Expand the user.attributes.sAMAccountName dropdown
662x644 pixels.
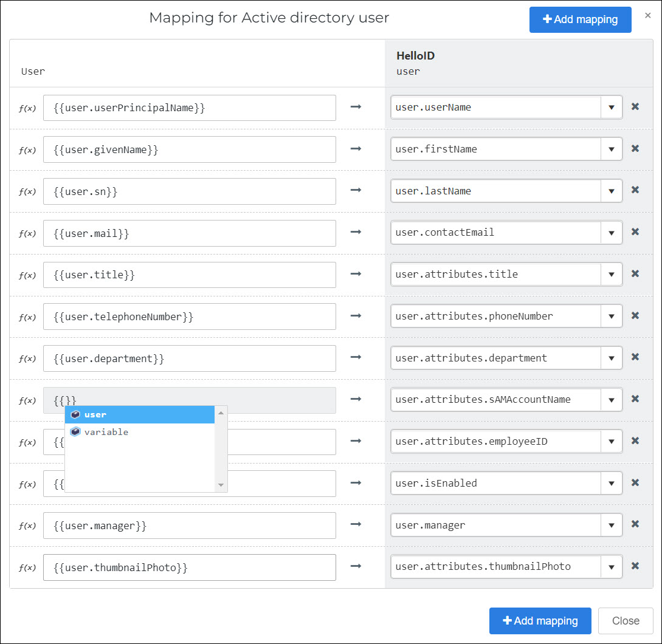(x=612, y=400)
